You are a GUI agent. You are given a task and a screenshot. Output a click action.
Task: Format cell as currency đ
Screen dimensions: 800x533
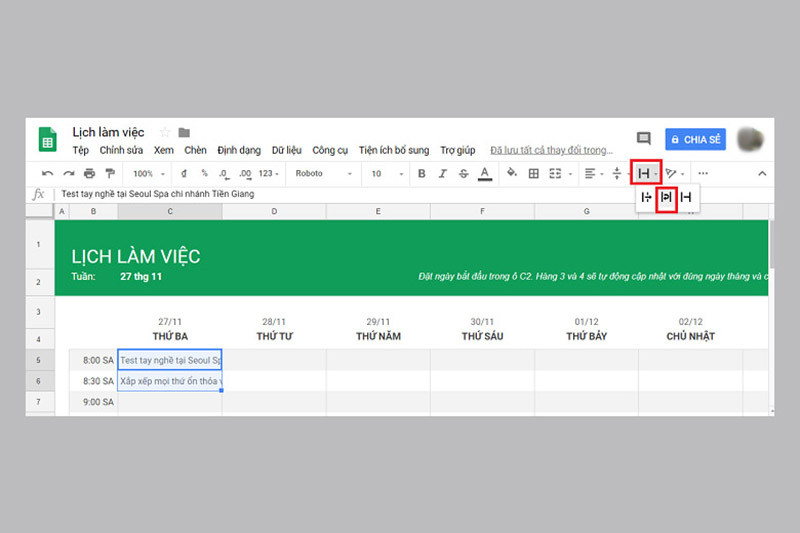[x=184, y=173]
